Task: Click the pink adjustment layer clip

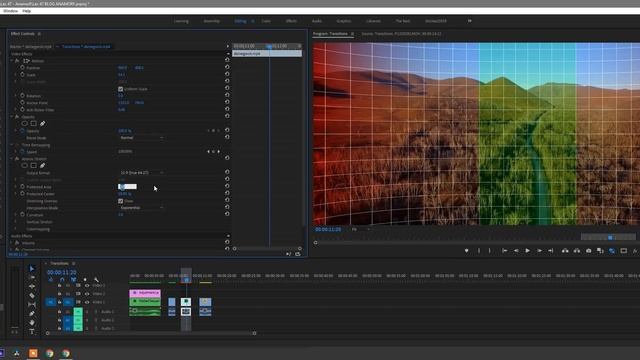Action: coord(145,293)
